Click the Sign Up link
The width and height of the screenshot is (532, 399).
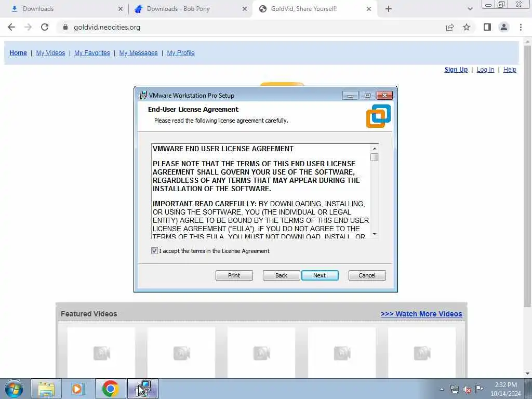coord(456,70)
